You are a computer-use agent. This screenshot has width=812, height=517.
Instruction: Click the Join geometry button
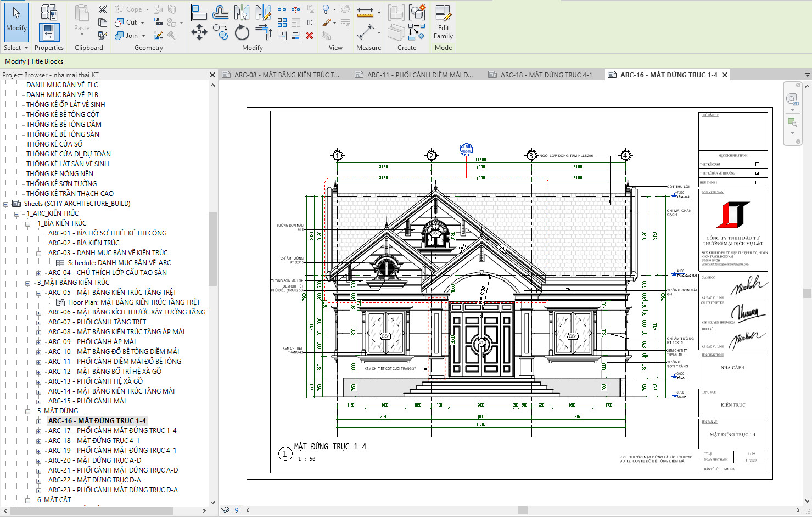(x=130, y=36)
